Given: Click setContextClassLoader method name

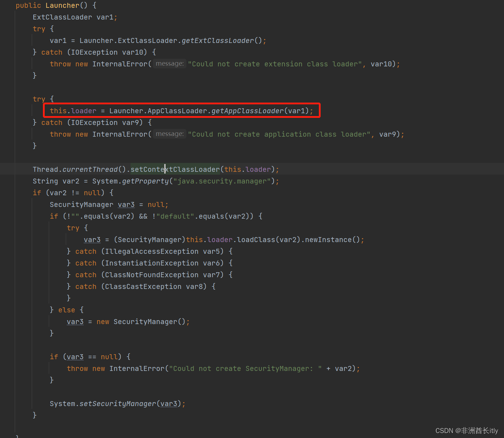Looking at the screenshot, I should click(175, 169).
